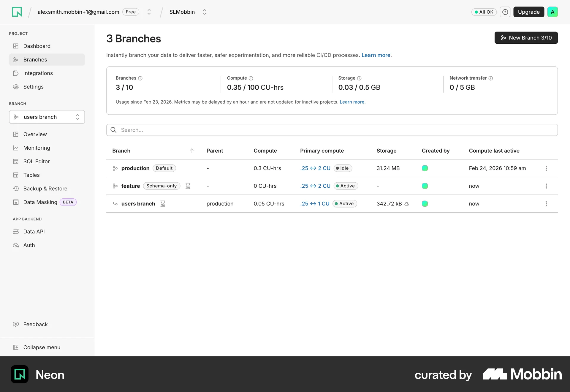
Task: Click the Storage column header
Action: (x=387, y=151)
